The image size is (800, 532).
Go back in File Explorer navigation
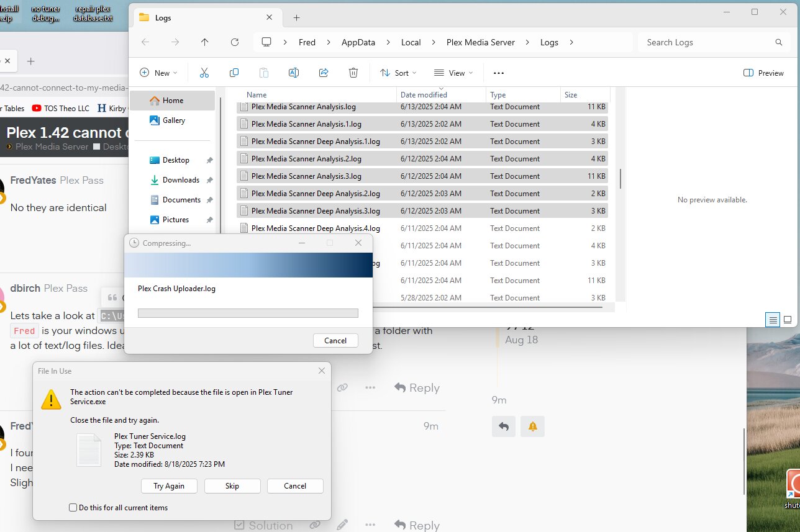point(145,42)
